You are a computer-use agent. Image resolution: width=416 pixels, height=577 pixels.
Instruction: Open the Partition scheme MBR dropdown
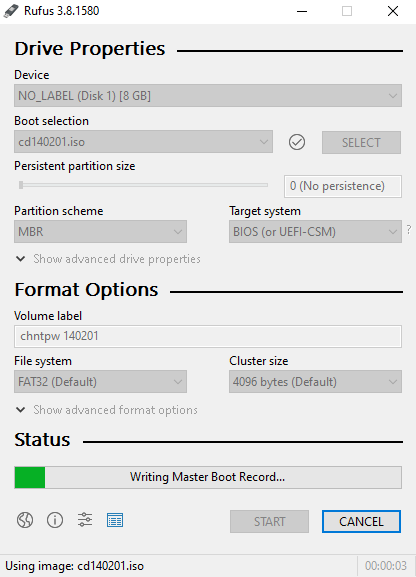(101, 231)
